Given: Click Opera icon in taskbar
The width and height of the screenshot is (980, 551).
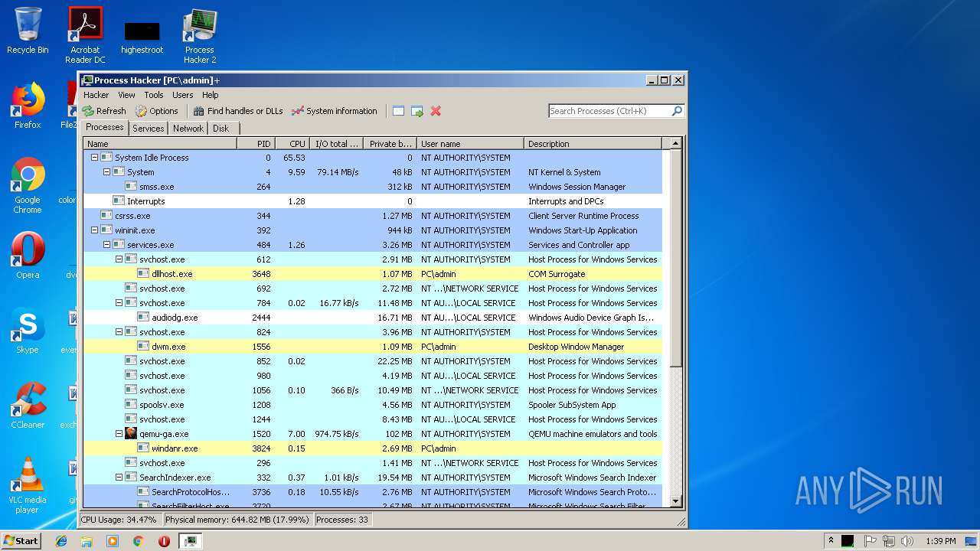Looking at the screenshot, I should (164, 541).
